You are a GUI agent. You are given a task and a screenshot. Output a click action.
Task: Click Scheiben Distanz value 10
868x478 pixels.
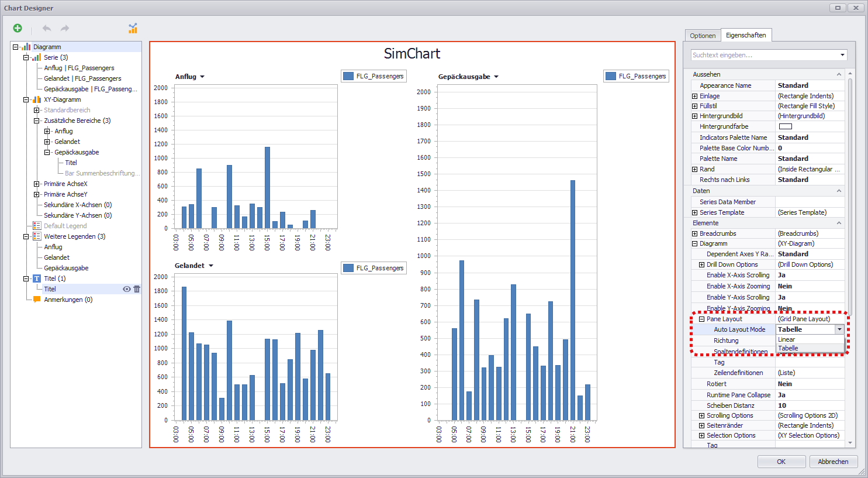(x=810, y=405)
